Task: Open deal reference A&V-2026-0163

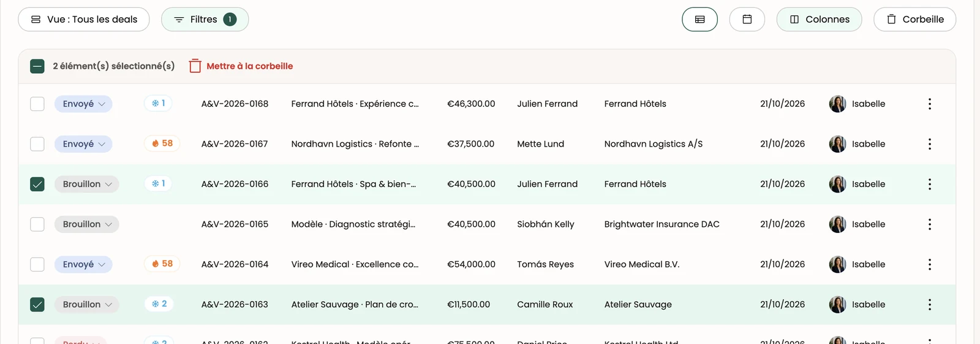Action: point(235,305)
